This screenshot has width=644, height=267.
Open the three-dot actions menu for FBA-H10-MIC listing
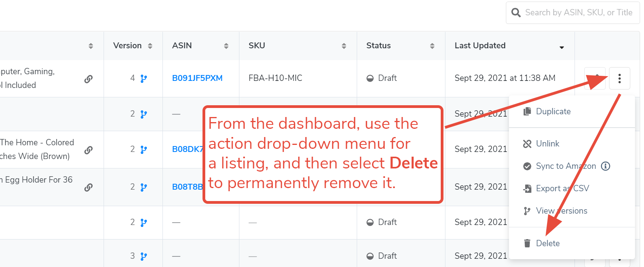(619, 78)
